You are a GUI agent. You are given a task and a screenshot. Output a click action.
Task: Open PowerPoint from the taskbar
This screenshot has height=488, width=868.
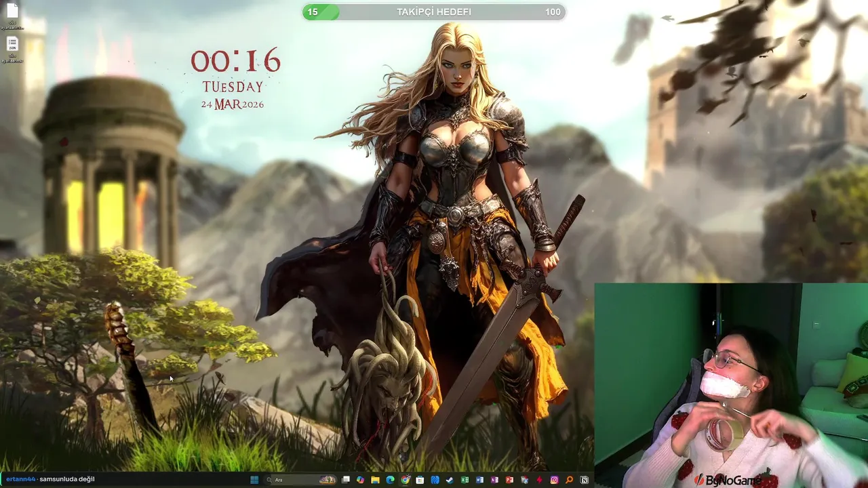[x=509, y=480]
